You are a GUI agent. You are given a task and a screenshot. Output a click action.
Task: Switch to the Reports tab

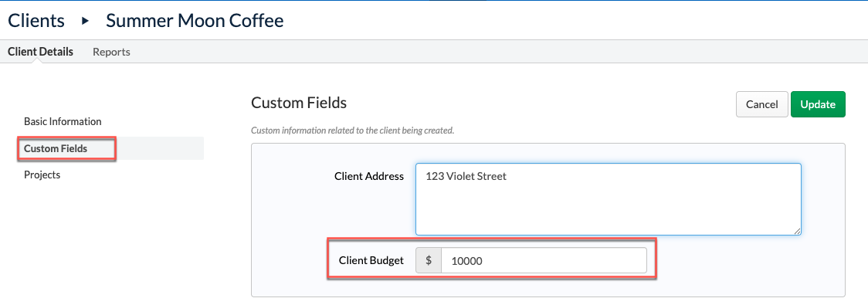(111, 52)
